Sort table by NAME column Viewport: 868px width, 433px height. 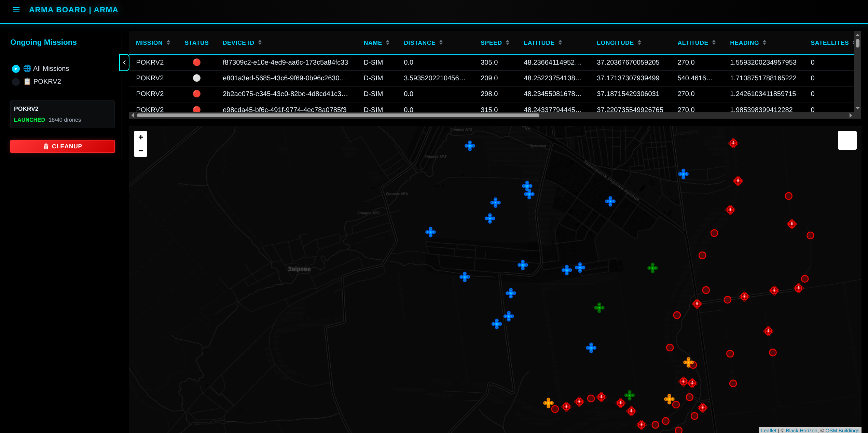click(x=376, y=43)
